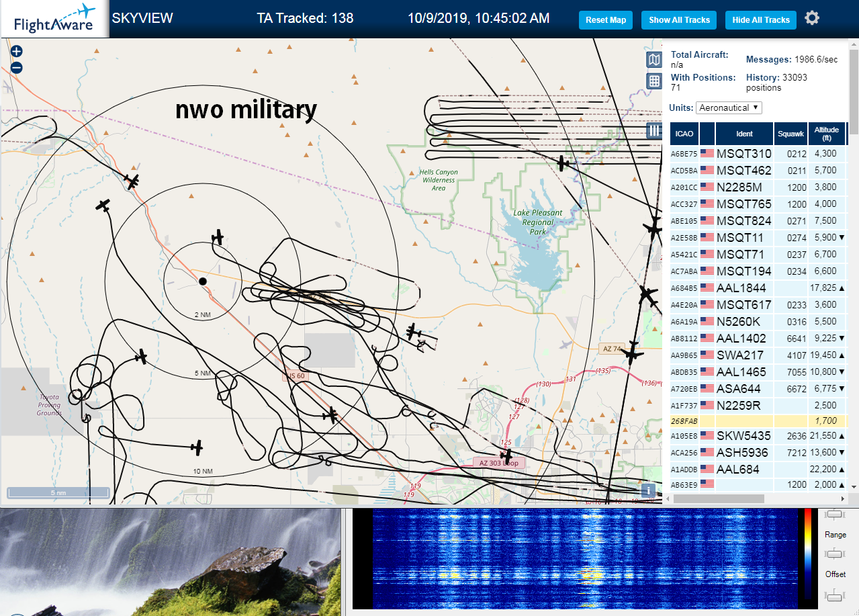This screenshot has height=616, width=859.
Task: Select the aircraft icon right of AZ 74 label
Action: pyautogui.click(x=631, y=352)
